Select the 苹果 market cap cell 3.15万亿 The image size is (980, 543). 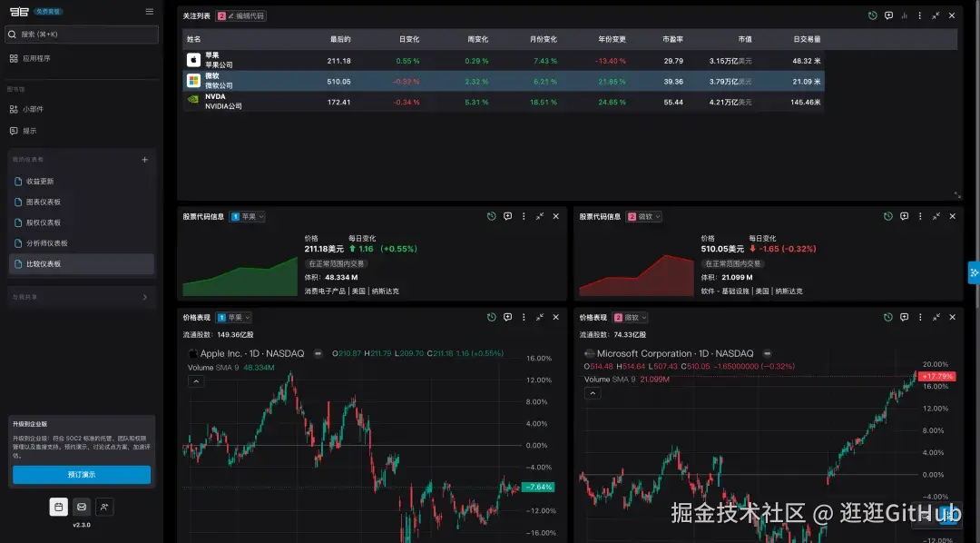[730, 61]
